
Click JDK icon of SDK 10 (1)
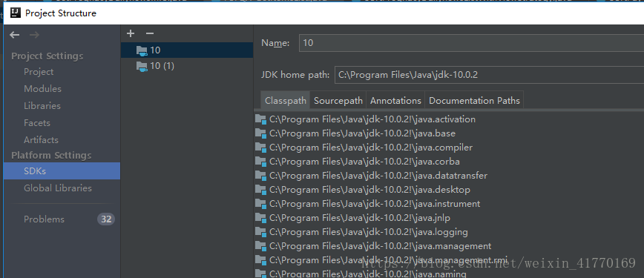pyautogui.click(x=142, y=66)
